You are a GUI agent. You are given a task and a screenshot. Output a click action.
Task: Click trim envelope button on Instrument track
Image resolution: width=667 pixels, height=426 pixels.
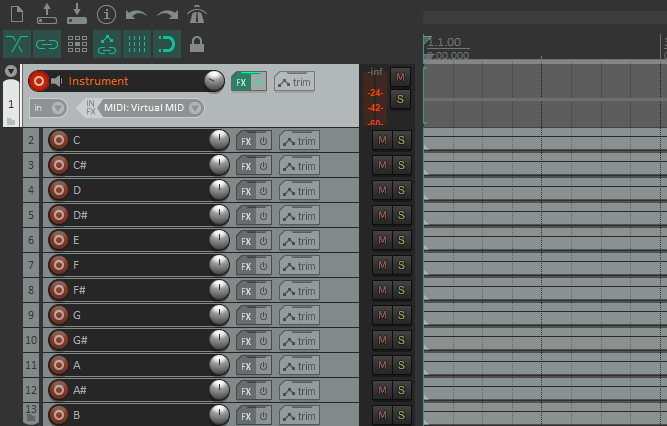click(294, 82)
